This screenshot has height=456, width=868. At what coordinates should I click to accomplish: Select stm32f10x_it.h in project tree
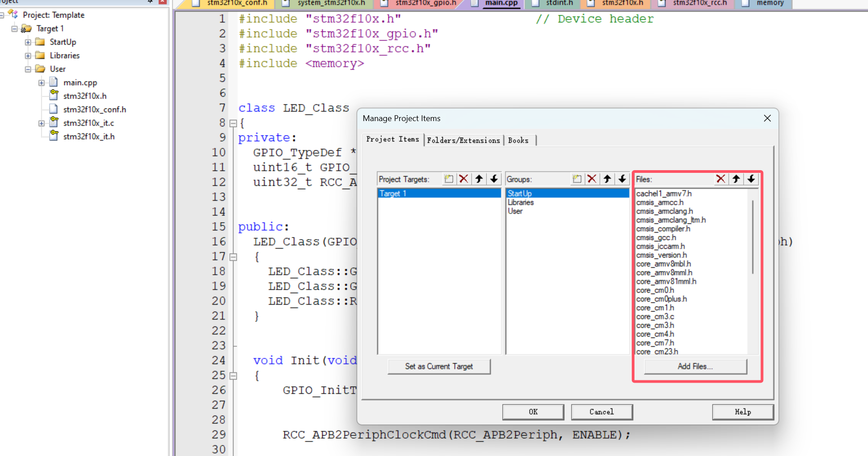[x=89, y=136]
